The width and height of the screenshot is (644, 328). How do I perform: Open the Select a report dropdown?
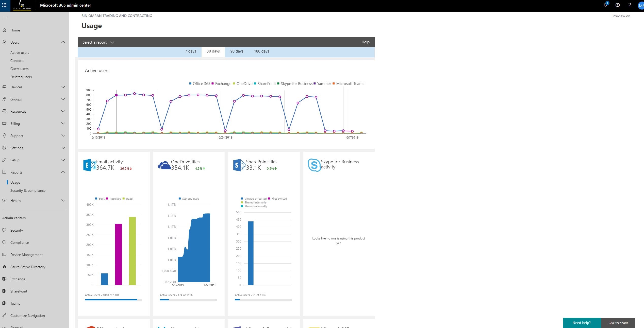pos(98,42)
